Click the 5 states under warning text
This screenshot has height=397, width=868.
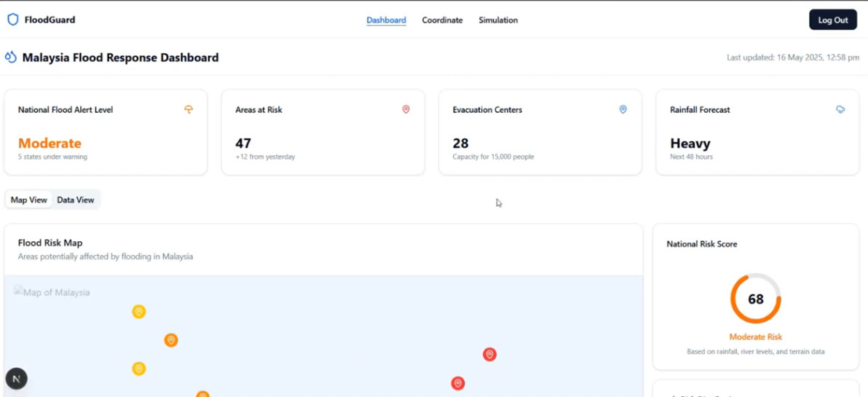point(52,157)
